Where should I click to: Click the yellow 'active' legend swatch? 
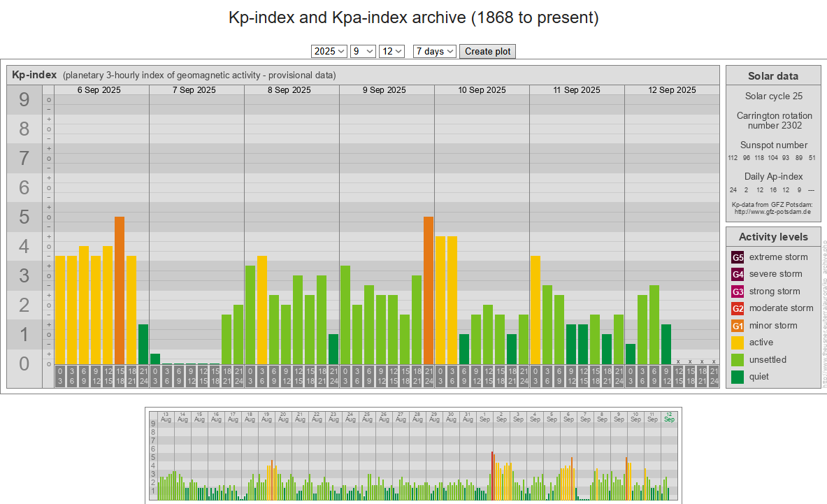[x=738, y=343]
